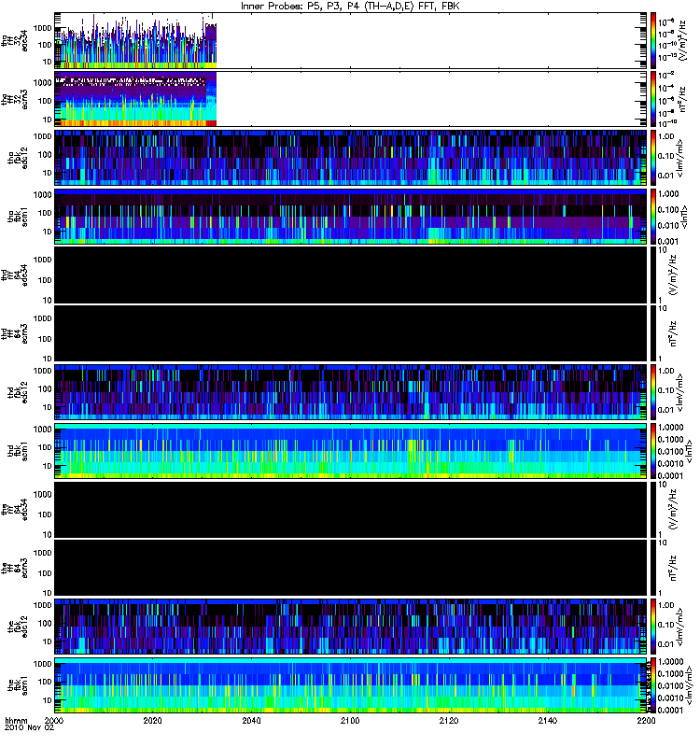Select the 'tha fff 32 edc34' panel label

pyautogui.click(x=15, y=40)
